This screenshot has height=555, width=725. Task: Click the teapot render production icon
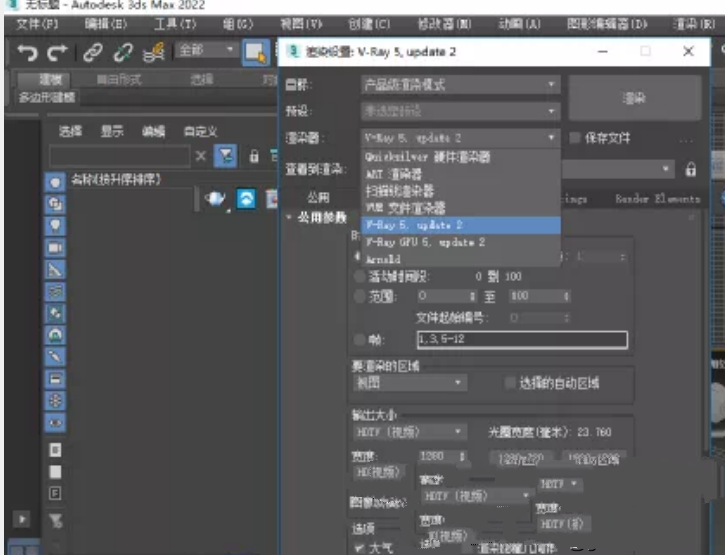215,199
